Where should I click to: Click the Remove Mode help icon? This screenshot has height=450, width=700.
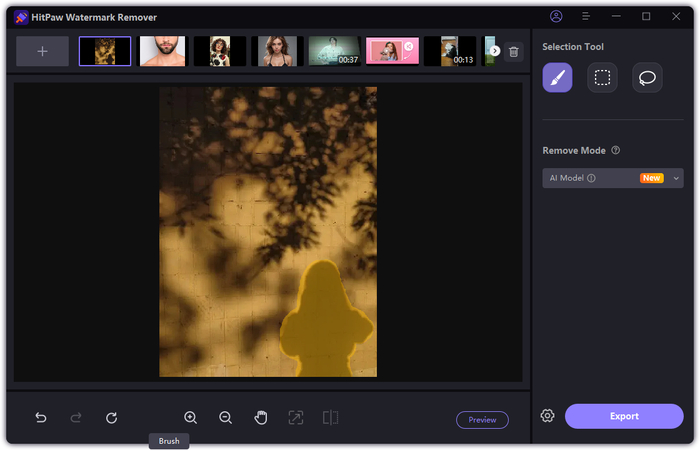tap(615, 151)
